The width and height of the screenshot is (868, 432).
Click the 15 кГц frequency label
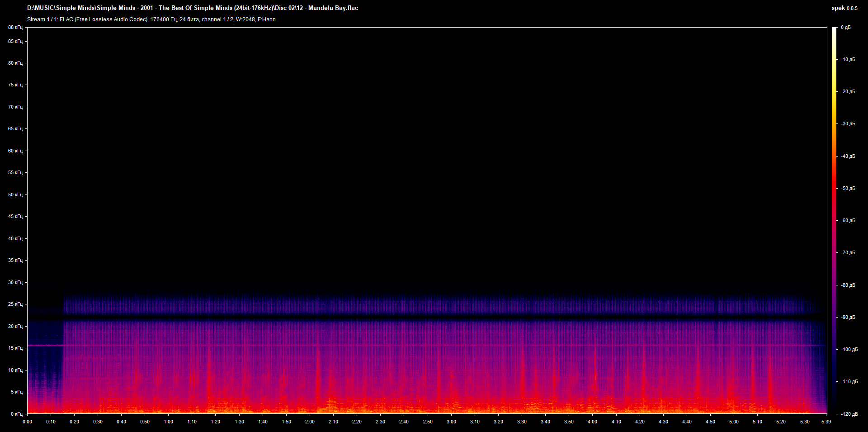point(15,348)
